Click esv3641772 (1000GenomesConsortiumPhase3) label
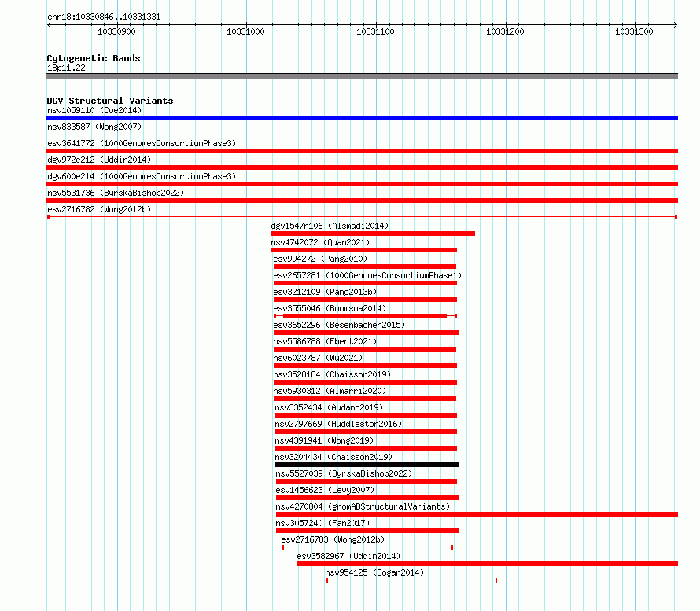The image size is (700, 611). click(x=142, y=143)
